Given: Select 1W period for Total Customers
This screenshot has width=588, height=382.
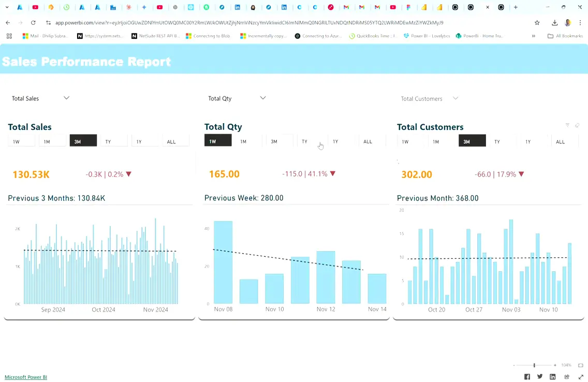Looking at the screenshot, I should click(410, 142).
